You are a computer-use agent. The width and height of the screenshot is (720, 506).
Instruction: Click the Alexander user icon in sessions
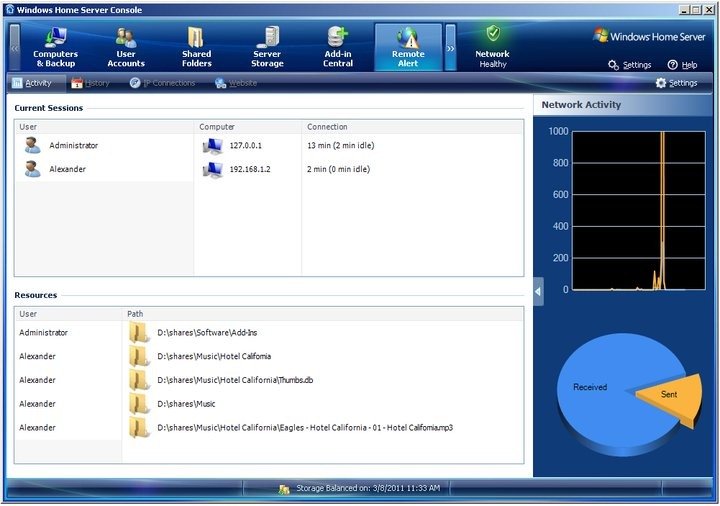pyautogui.click(x=32, y=169)
